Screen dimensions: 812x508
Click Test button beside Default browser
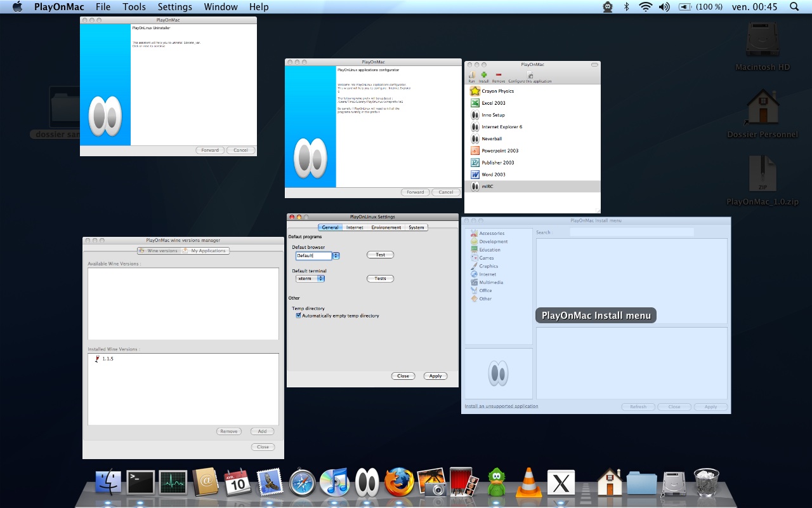tap(381, 255)
